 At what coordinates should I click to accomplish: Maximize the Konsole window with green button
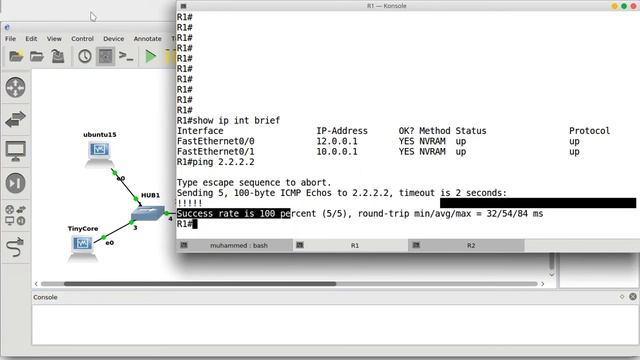click(x=624, y=6)
